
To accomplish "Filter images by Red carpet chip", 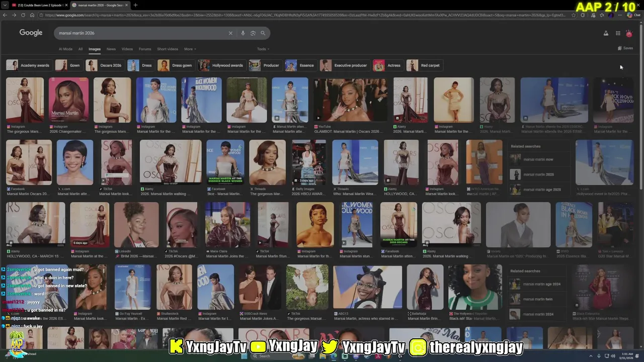I will pyautogui.click(x=424, y=65).
